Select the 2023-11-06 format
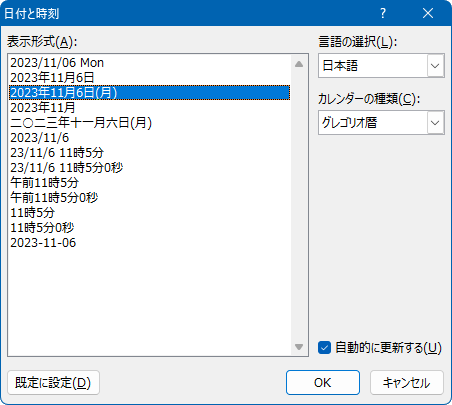This screenshot has width=452, height=405. click(150, 243)
